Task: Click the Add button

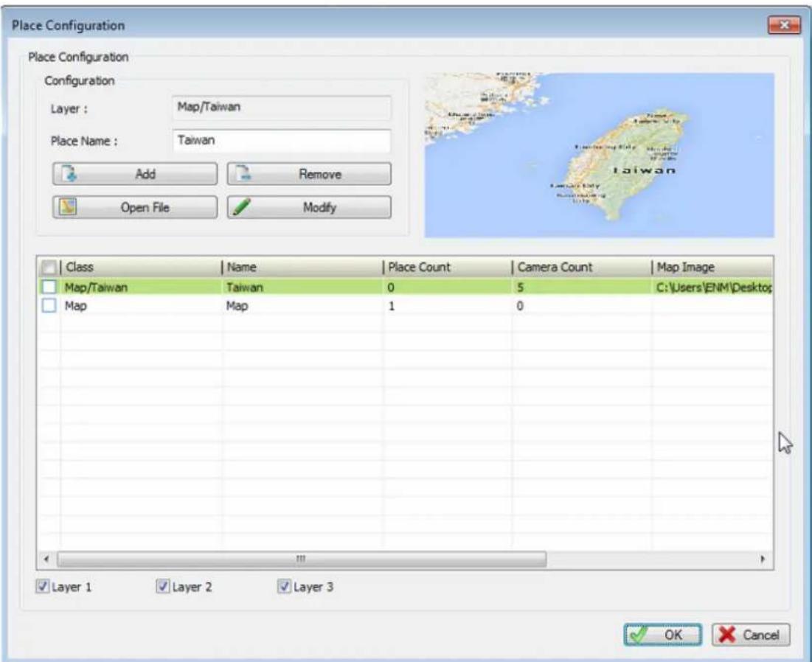Action: pos(135,174)
